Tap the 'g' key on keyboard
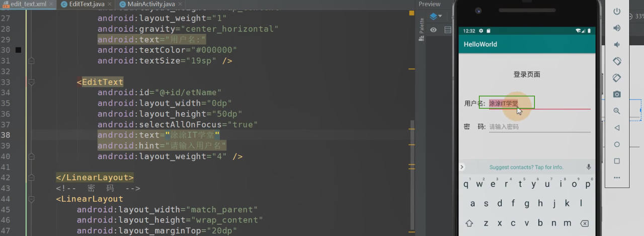The image size is (644, 236). coord(527,204)
